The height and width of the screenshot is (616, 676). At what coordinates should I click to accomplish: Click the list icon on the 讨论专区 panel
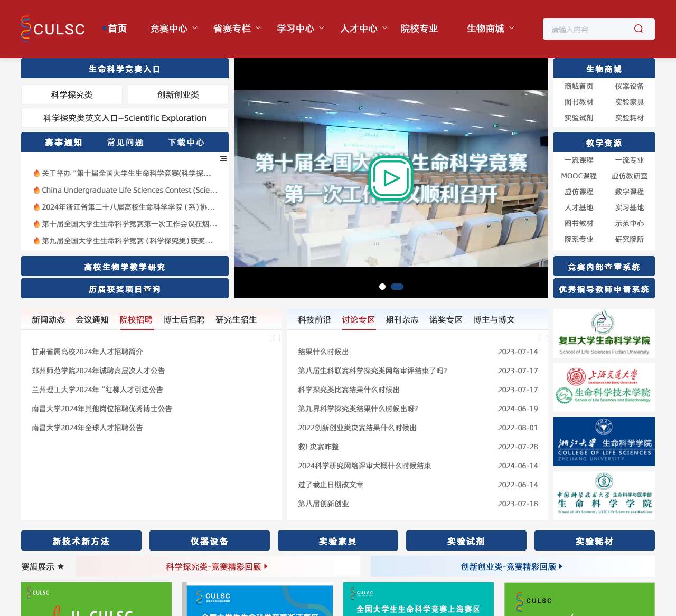[x=542, y=336]
